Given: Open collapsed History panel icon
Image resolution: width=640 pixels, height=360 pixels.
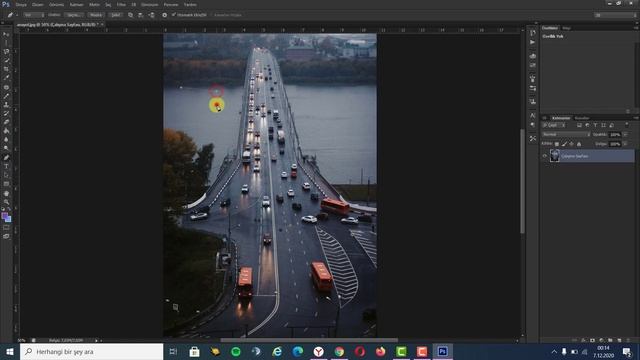Looking at the screenshot, I should 533,33.
